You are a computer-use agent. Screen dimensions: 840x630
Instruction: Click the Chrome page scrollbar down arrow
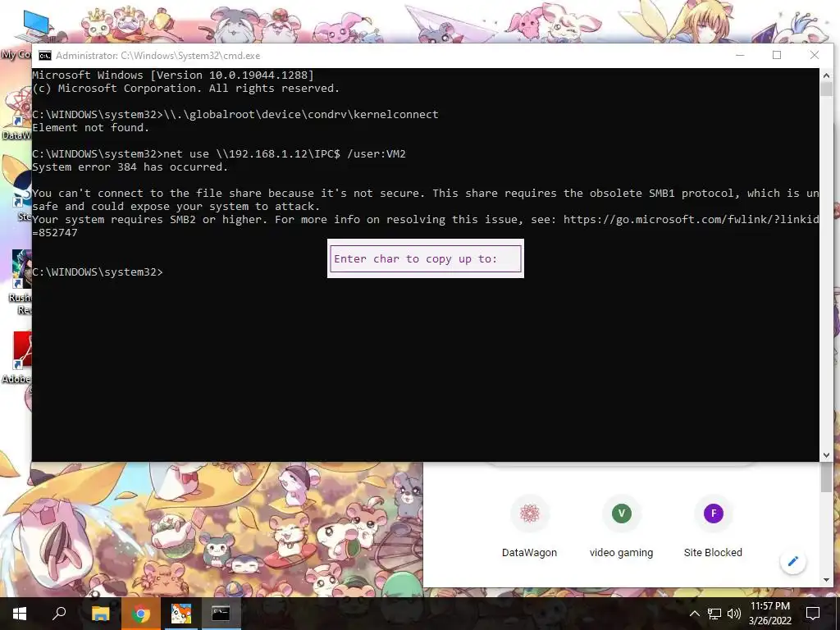pyautogui.click(x=826, y=580)
